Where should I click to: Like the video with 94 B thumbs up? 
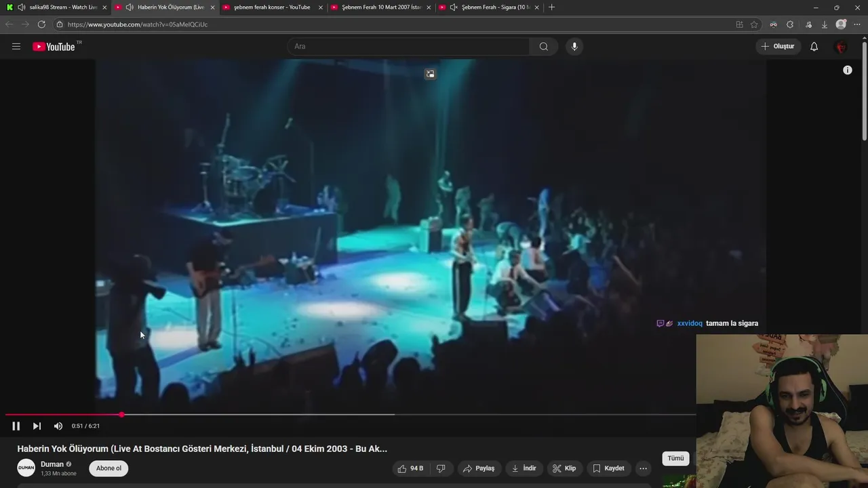pyautogui.click(x=411, y=468)
